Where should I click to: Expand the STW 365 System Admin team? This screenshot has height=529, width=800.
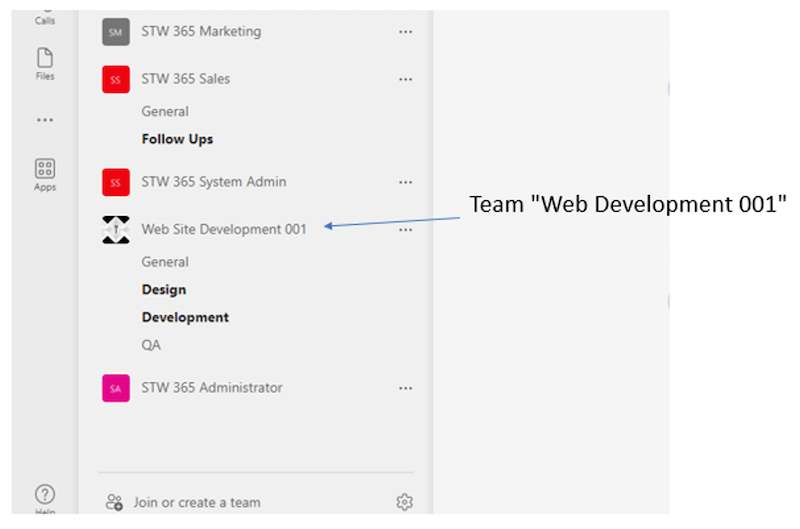pyautogui.click(x=214, y=182)
